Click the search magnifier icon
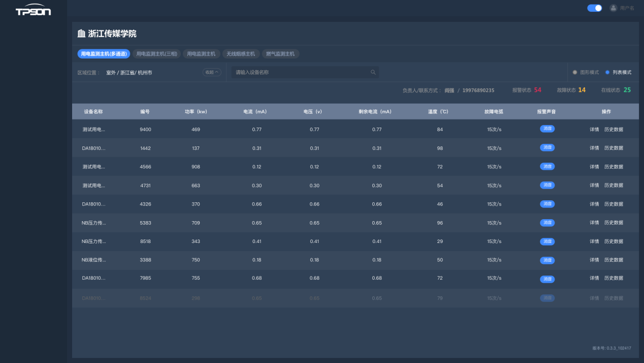Screen dimensions: 644x363 (373, 72)
